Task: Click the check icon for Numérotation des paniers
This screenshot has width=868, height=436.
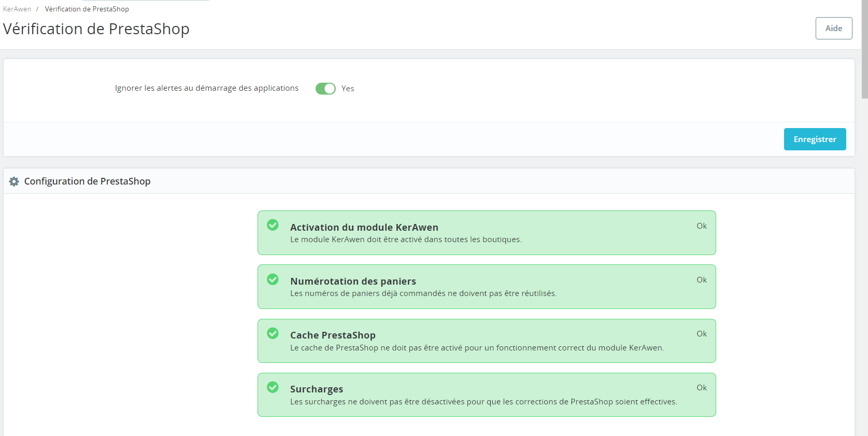Action: click(x=273, y=279)
